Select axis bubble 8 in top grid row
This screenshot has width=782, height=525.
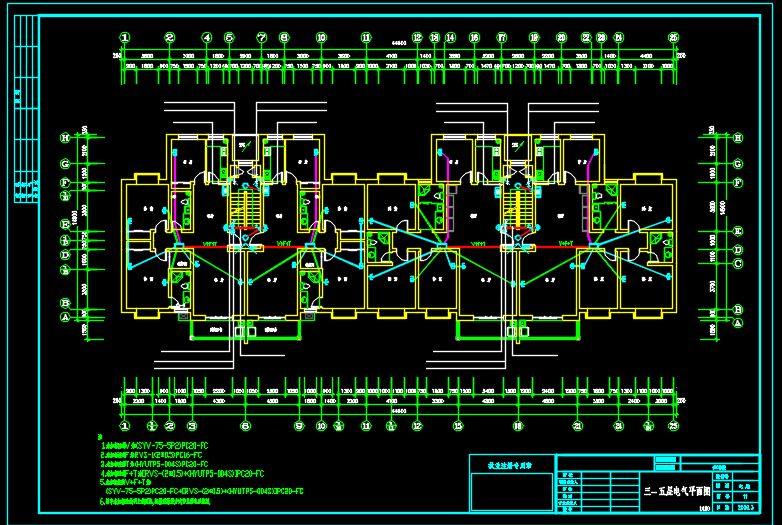click(x=284, y=37)
